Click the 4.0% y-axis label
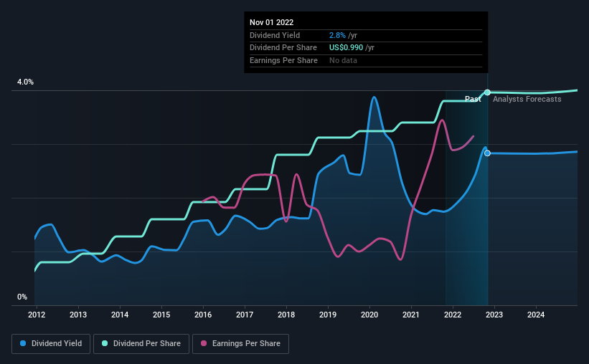 click(25, 82)
